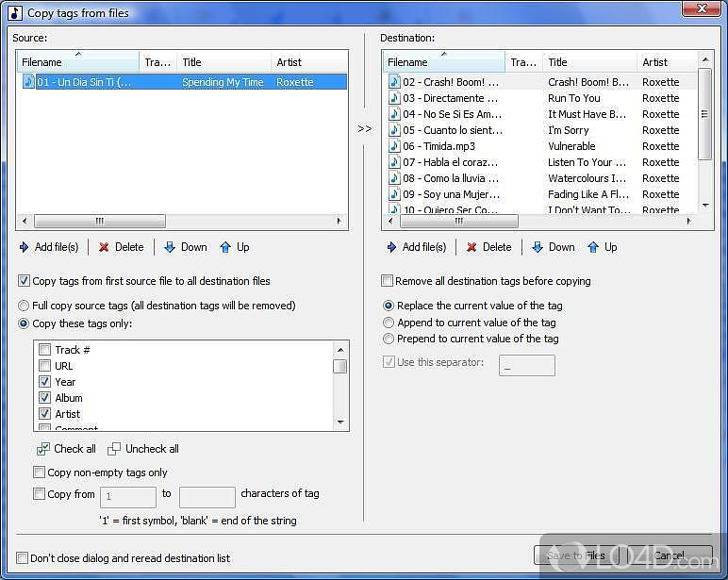Sort Source list by Title column
Viewport: 728px width, 580px height.
point(223,61)
